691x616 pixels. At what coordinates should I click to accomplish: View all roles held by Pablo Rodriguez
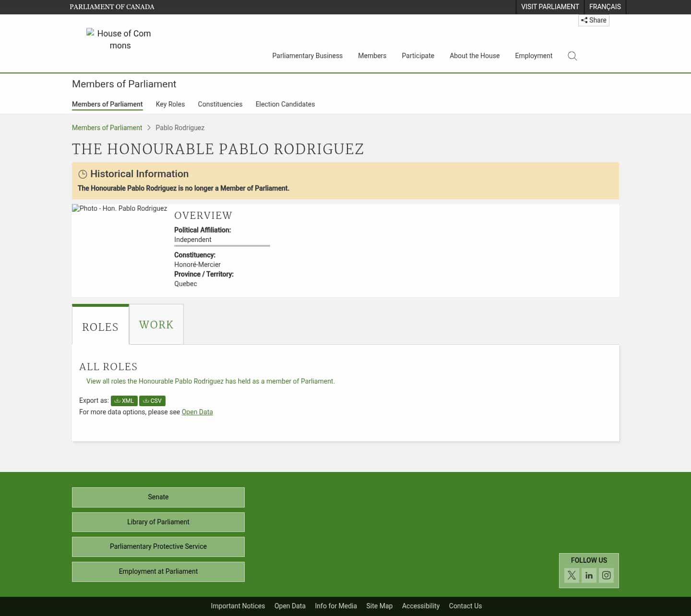(210, 381)
